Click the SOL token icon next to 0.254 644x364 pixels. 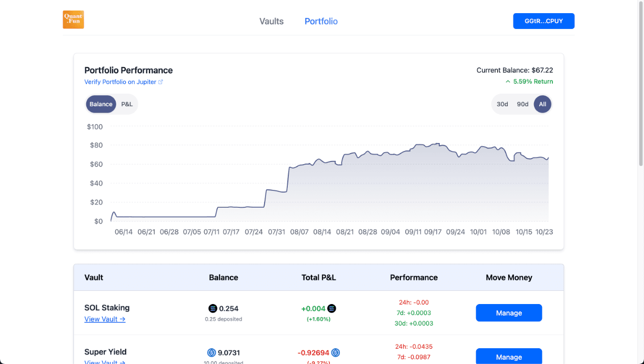pos(213,309)
